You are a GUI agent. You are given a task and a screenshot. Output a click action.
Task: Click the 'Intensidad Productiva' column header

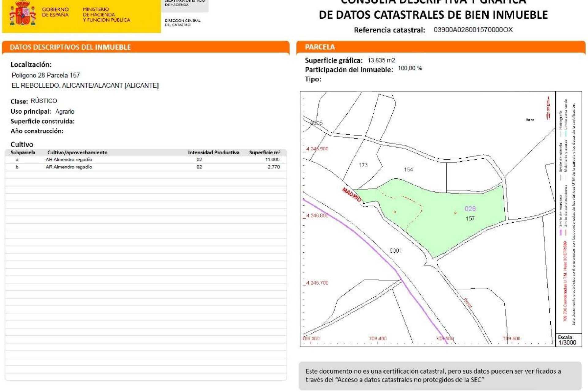(213, 153)
